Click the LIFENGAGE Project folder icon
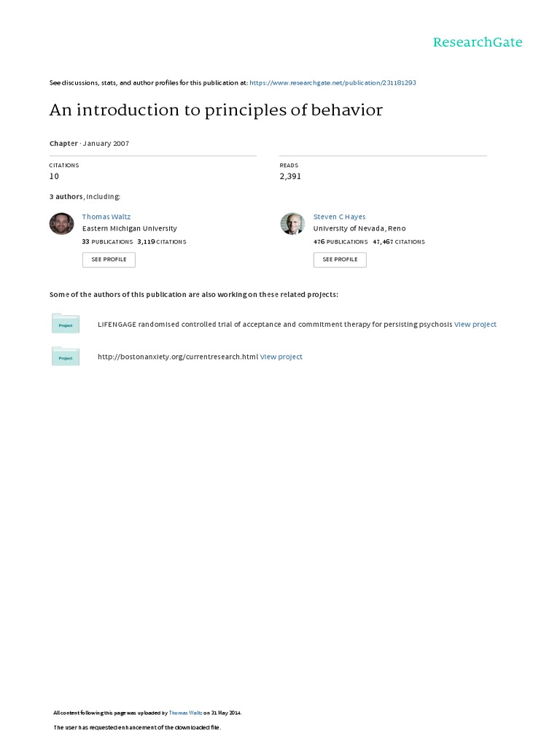This screenshot has width=560, height=747. [x=66, y=323]
